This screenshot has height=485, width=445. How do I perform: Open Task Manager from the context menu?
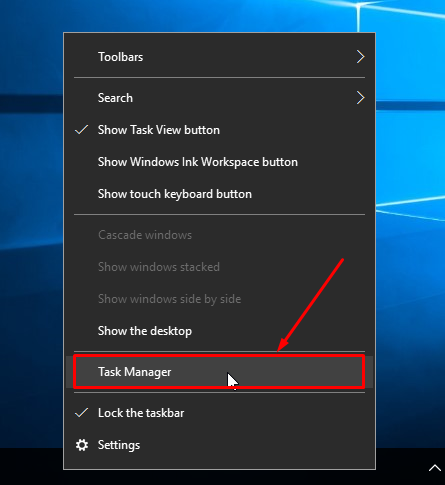coord(219,372)
